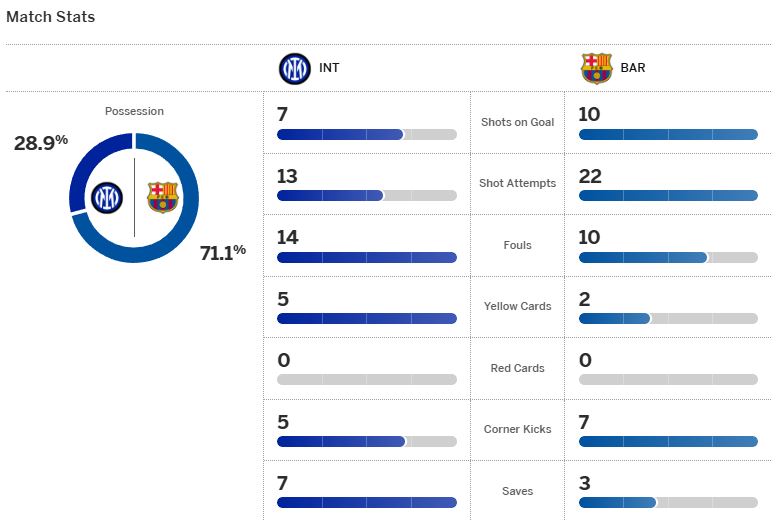
Task: Click the Red Cards label
Action: click(x=517, y=368)
